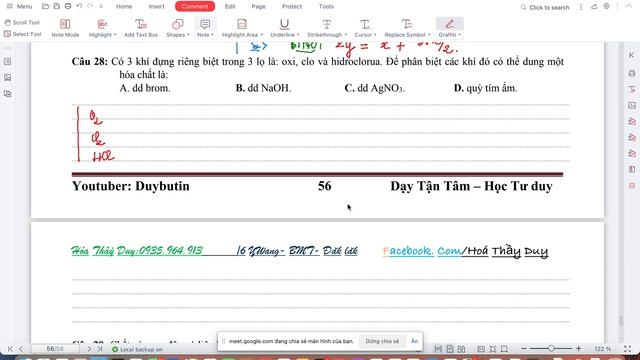
Task: Open the Shapes dropdown arrow
Action: pyautogui.click(x=188, y=35)
